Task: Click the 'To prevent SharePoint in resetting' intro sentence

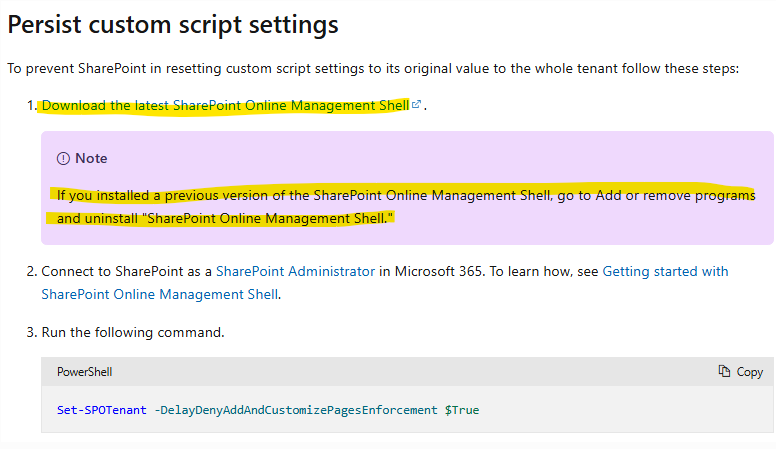Action: pos(373,68)
